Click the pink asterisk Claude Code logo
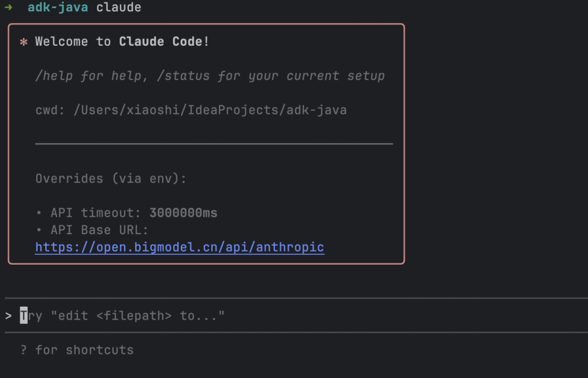 [x=23, y=41]
